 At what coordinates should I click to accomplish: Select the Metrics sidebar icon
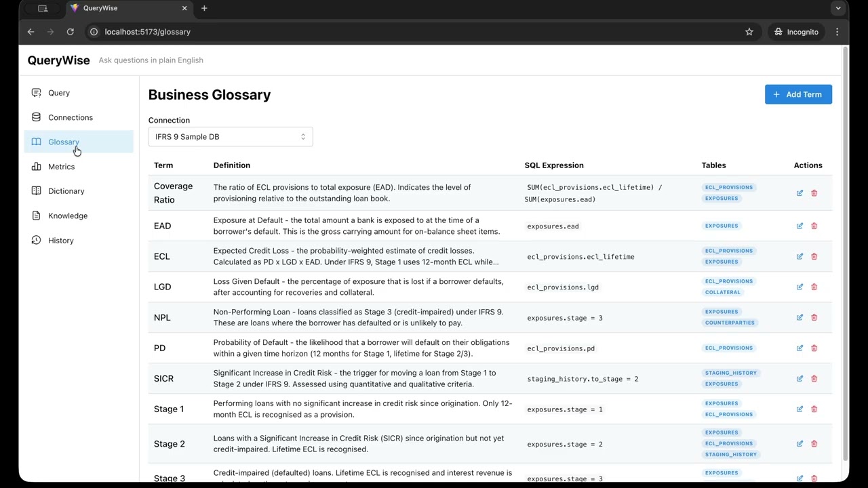click(36, 166)
